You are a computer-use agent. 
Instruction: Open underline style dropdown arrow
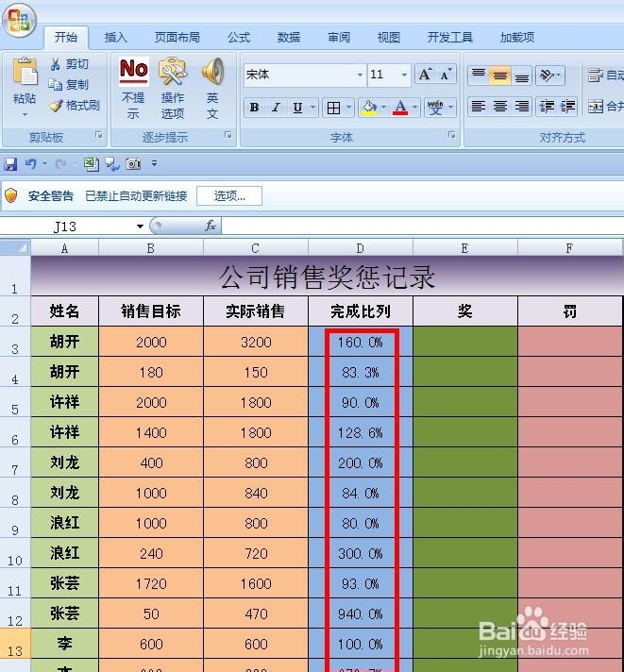pos(313,108)
